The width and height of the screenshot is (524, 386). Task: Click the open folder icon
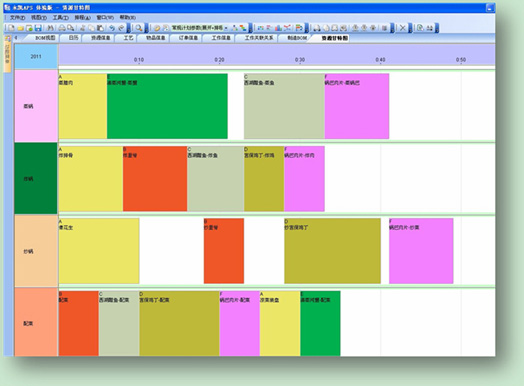click(x=20, y=28)
